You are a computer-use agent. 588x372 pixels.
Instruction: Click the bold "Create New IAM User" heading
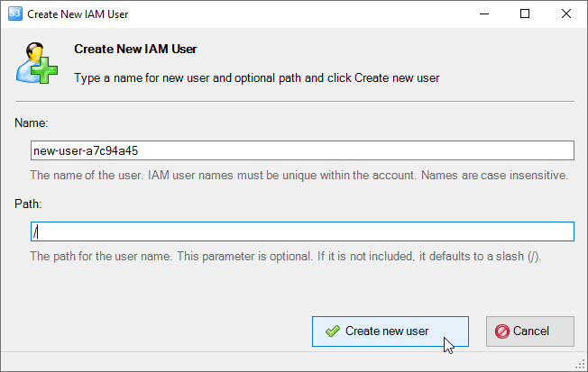click(x=135, y=49)
